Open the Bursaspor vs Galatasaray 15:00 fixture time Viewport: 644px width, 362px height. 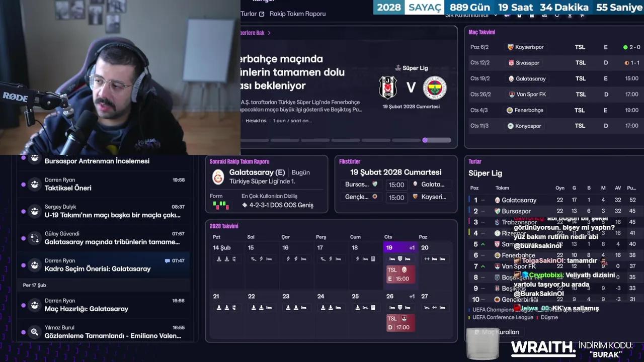[x=396, y=185]
